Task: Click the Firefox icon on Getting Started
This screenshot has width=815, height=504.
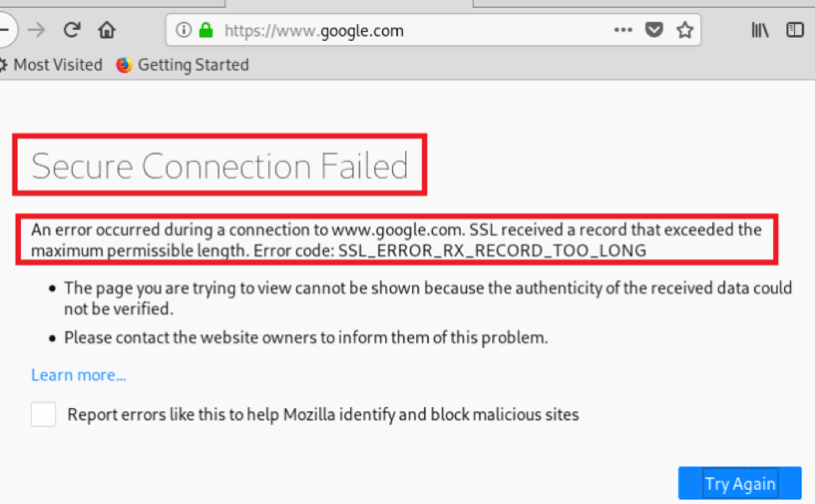Action: pos(125,65)
